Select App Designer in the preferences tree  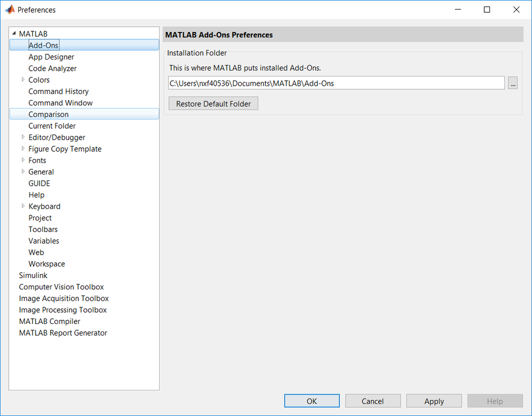coord(51,57)
